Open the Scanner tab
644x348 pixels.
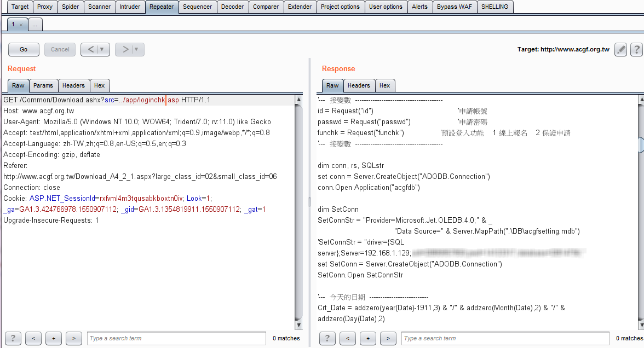point(100,7)
